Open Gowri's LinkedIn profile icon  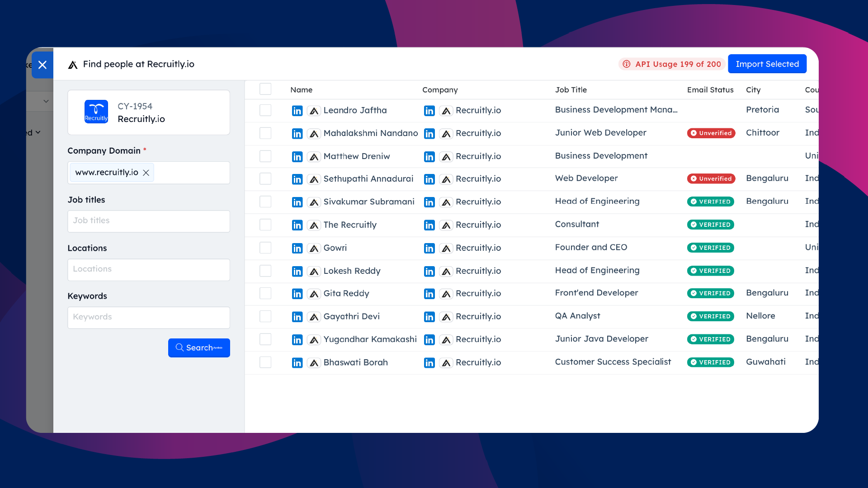[x=297, y=248]
